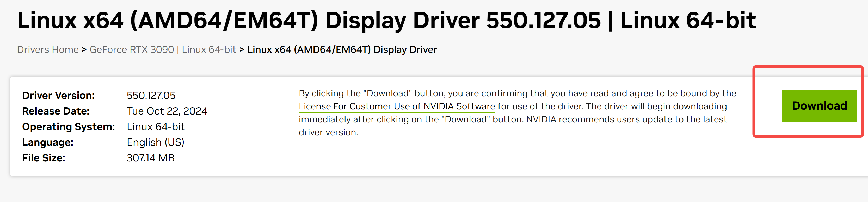Select the Tue Oct 22, 2024 date

tap(167, 111)
